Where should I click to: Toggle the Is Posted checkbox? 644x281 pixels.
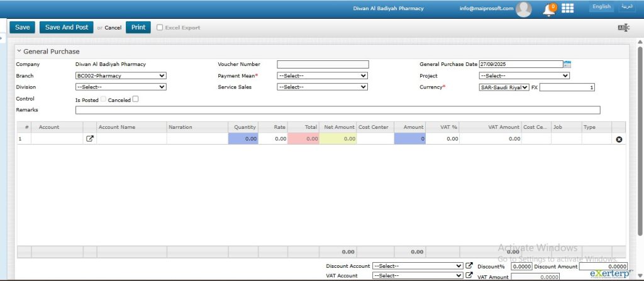[103, 99]
